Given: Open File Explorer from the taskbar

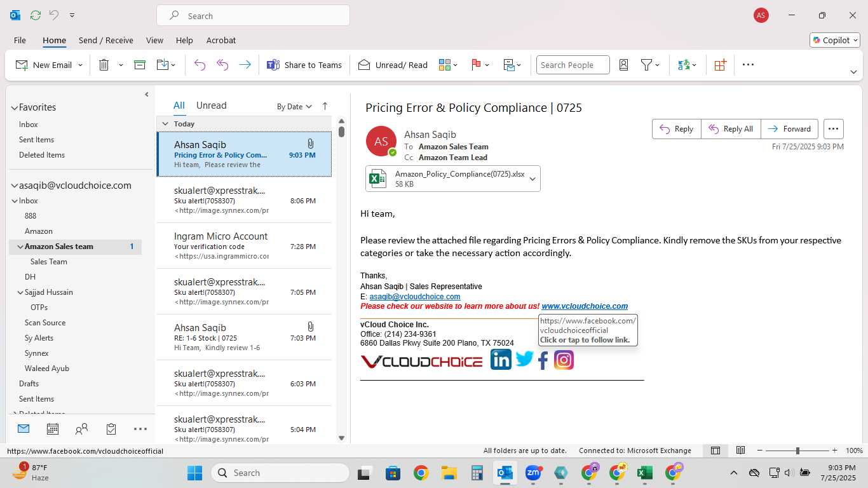Looking at the screenshot, I should (x=449, y=473).
